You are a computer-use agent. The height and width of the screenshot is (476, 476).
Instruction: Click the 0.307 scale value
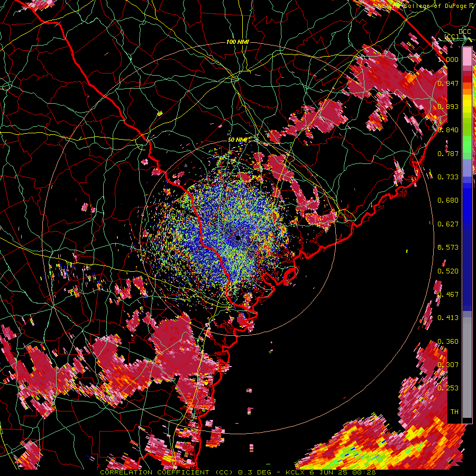click(x=448, y=365)
